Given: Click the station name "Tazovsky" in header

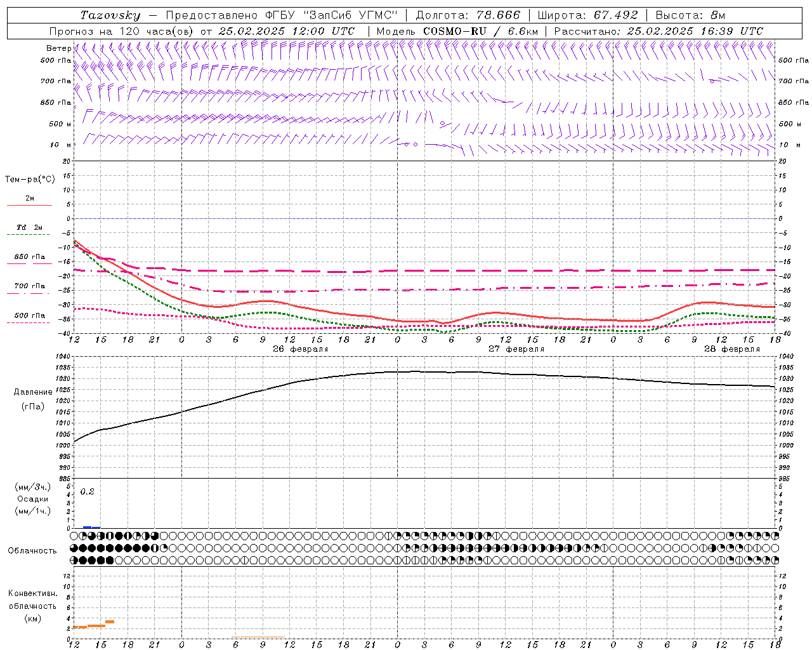Looking at the screenshot, I should [110, 15].
